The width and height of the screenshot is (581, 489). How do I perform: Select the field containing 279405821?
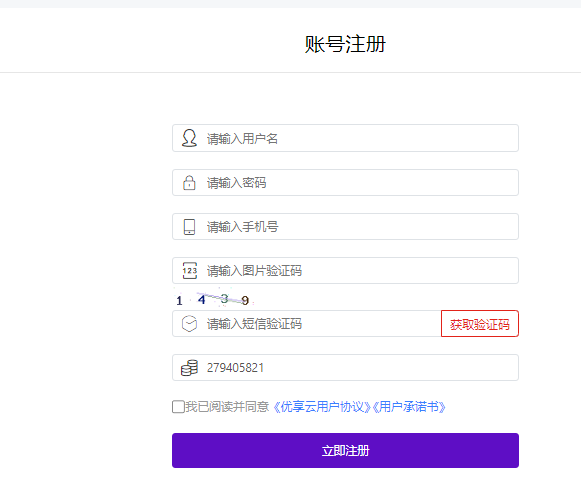click(x=345, y=368)
